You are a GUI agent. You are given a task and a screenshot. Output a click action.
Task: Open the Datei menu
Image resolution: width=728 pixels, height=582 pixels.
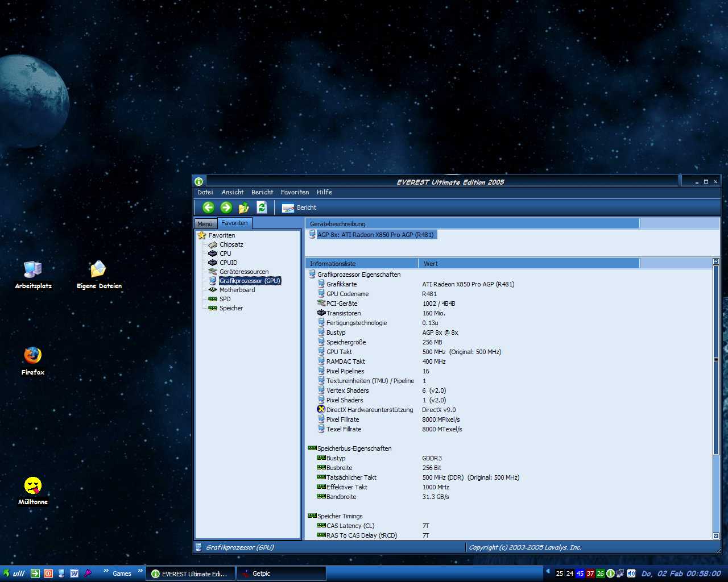click(x=205, y=192)
